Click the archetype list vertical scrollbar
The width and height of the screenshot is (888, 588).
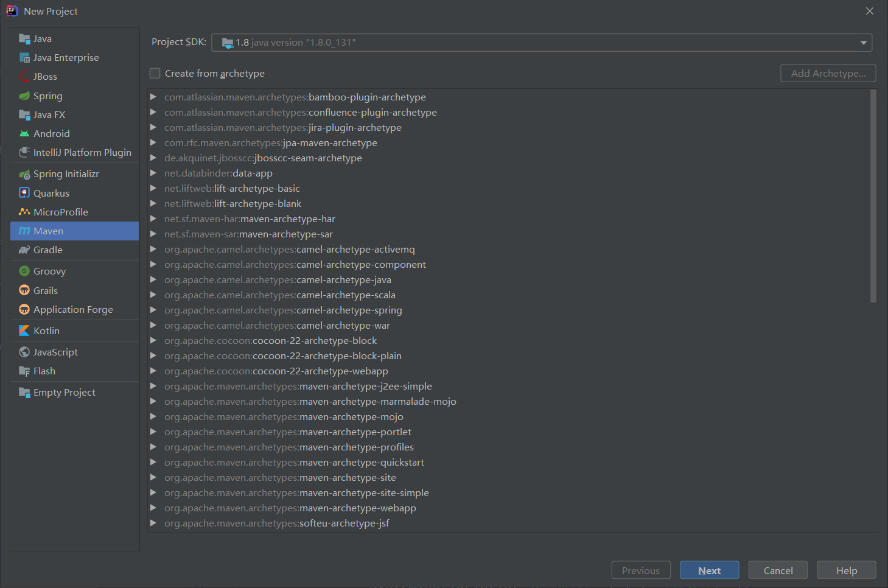pos(873,196)
